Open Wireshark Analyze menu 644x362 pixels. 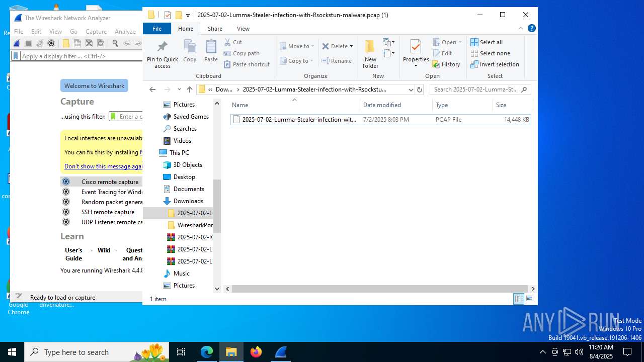tap(125, 31)
